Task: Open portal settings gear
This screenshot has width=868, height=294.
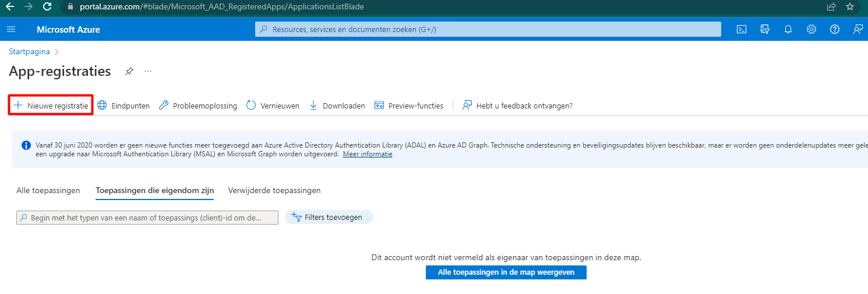Action: (811, 29)
